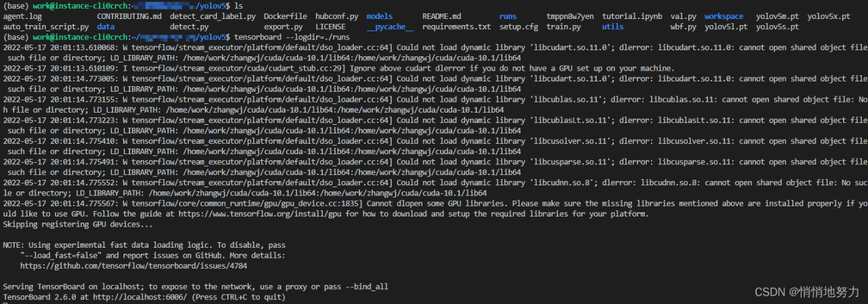Select yolov5x.pt weights file name
This screenshot has height=304, width=868.
pos(829,16)
